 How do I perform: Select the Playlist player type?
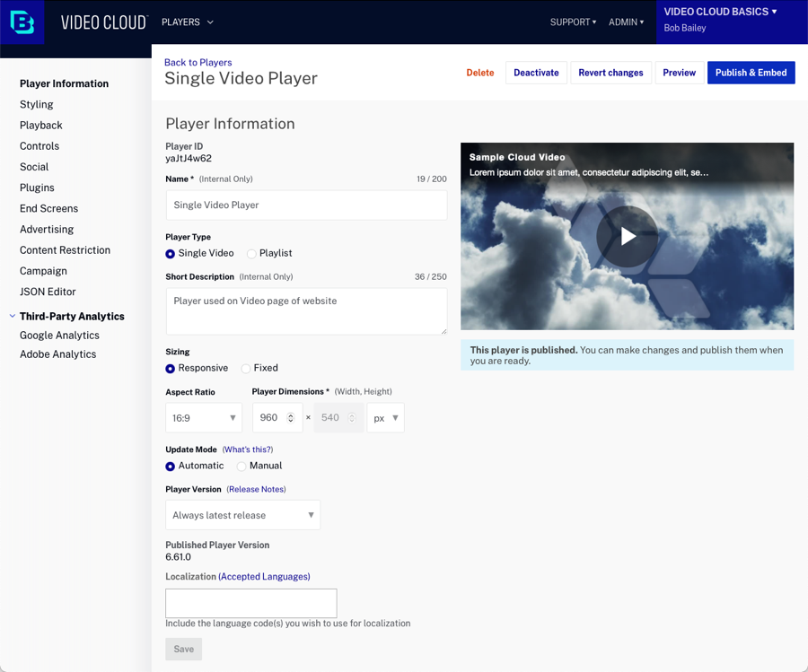[x=251, y=254]
